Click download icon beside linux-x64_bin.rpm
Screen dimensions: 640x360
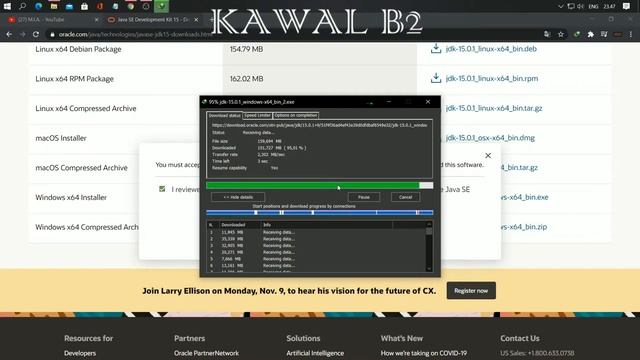(x=436, y=78)
